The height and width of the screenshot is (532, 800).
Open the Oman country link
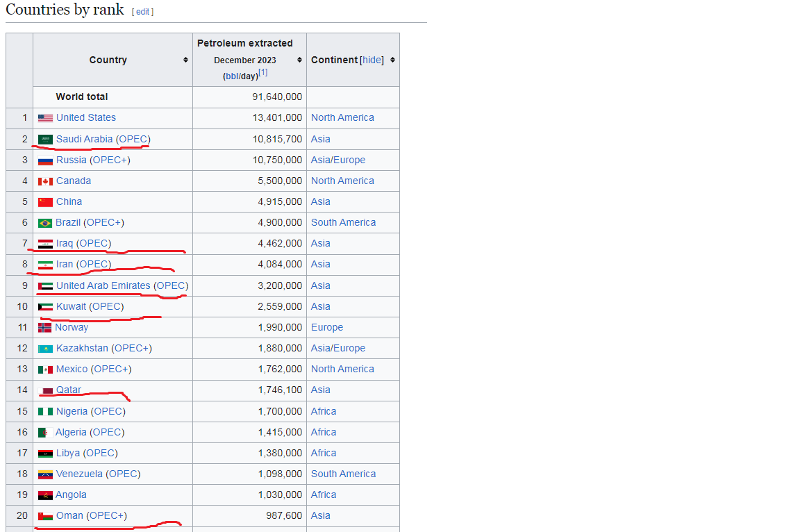(x=69, y=516)
